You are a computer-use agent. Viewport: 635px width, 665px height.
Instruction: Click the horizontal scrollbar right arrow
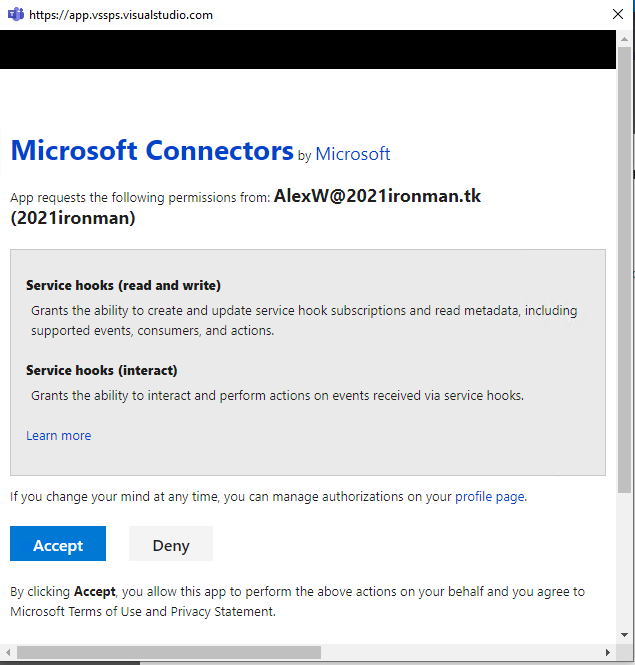tap(607, 652)
